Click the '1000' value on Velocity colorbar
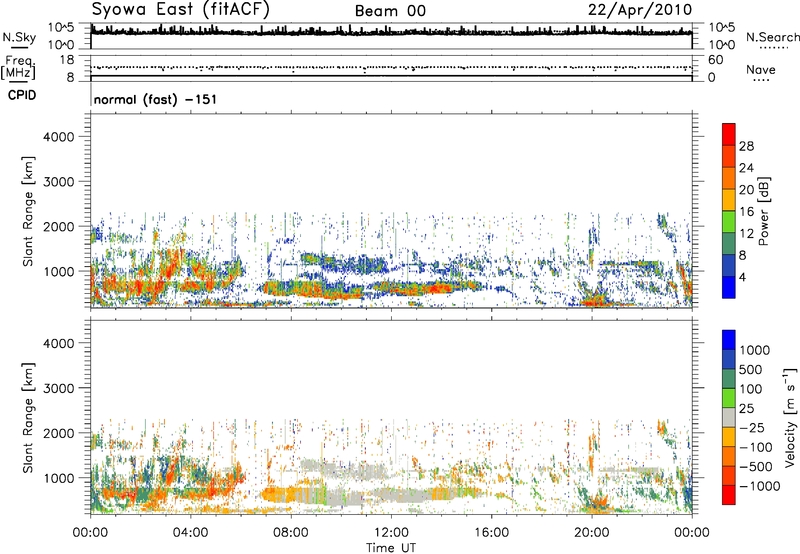The image size is (800, 554). 755,350
